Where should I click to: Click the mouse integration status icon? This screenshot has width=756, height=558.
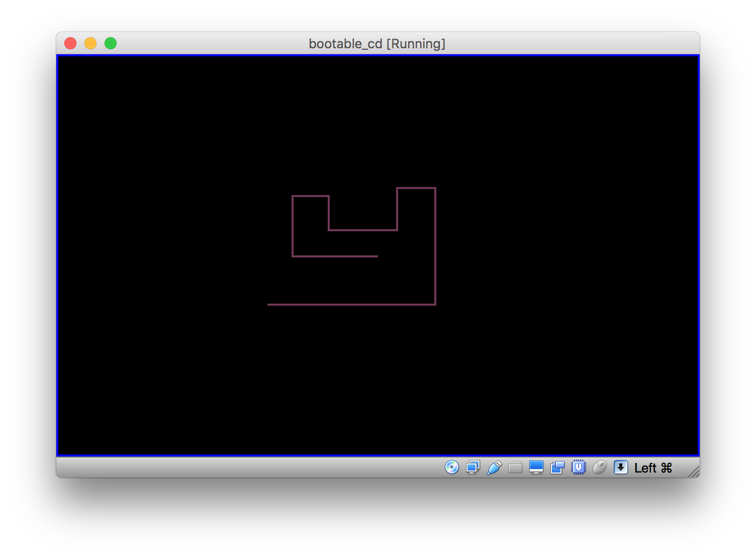600,468
